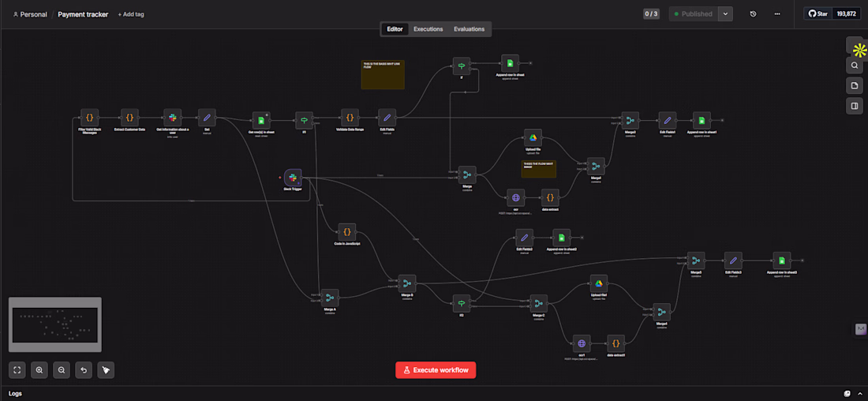Open the Edit Fields1 node
This screenshot has width=868, height=401.
tap(667, 121)
